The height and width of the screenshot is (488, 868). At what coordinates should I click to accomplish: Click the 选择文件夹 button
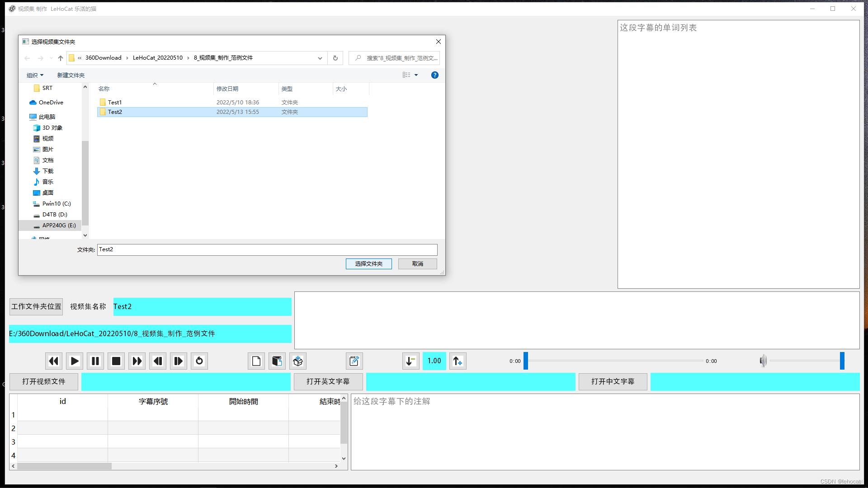368,264
